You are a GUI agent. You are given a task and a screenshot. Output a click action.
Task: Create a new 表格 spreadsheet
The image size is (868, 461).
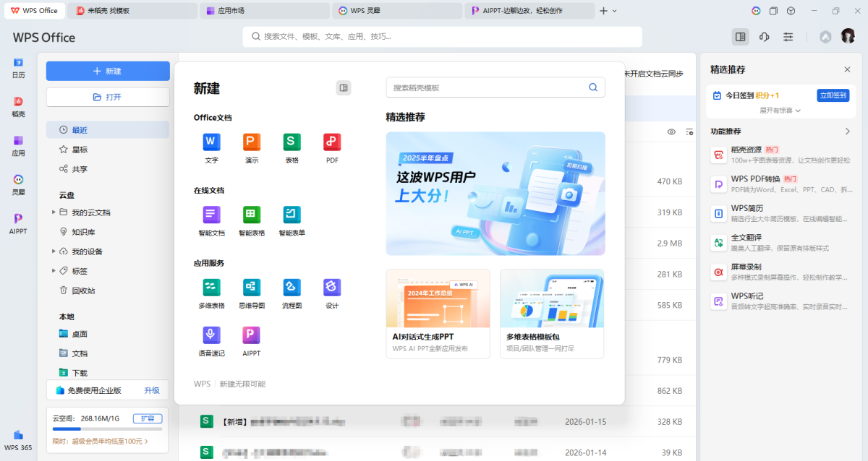point(292,142)
